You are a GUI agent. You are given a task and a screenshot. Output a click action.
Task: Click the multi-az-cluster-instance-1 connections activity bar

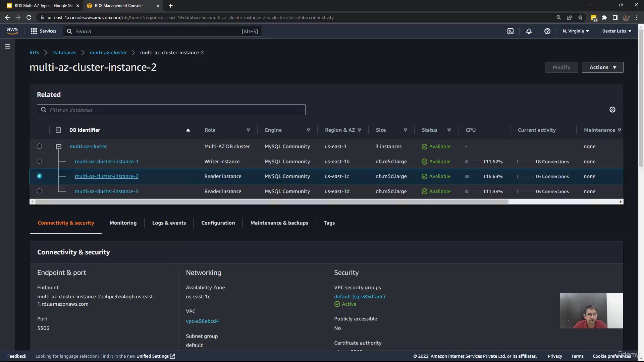(527, 162)
